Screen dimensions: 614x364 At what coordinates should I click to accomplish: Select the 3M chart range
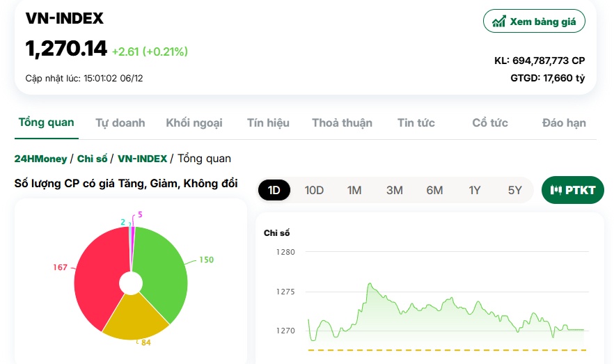coord(394,190)
